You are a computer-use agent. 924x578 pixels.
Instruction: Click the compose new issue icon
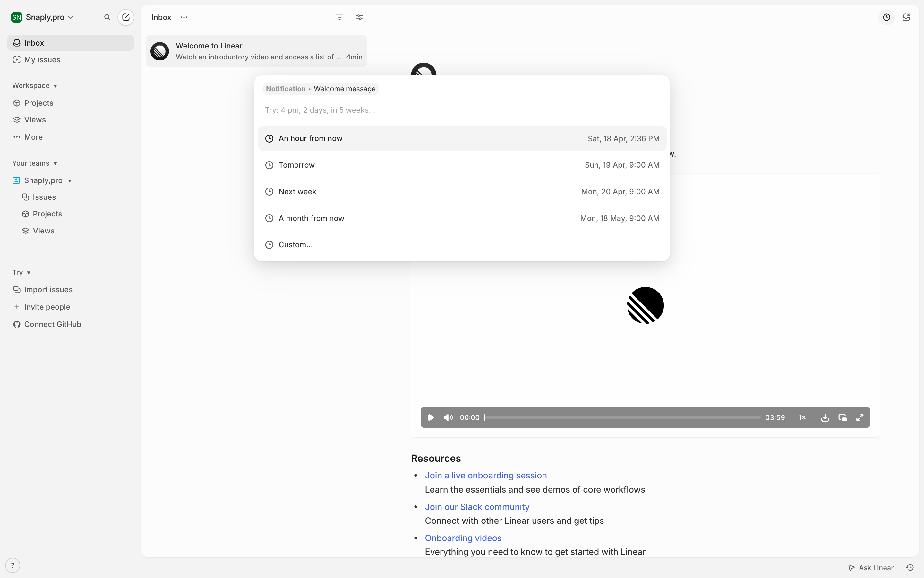click(126, 17)
